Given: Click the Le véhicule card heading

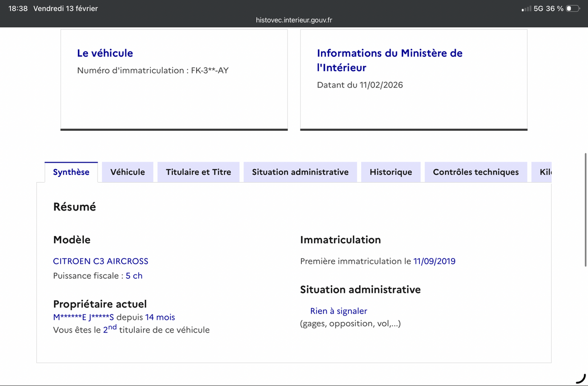Looking at the screenshot, I should coord(105,53).
